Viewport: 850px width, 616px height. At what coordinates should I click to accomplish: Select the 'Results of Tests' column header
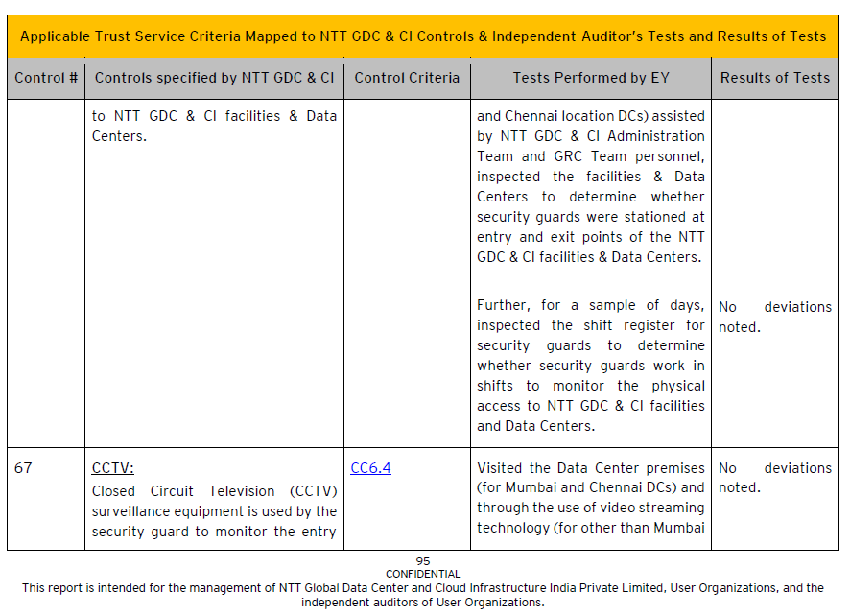(775, 78)
